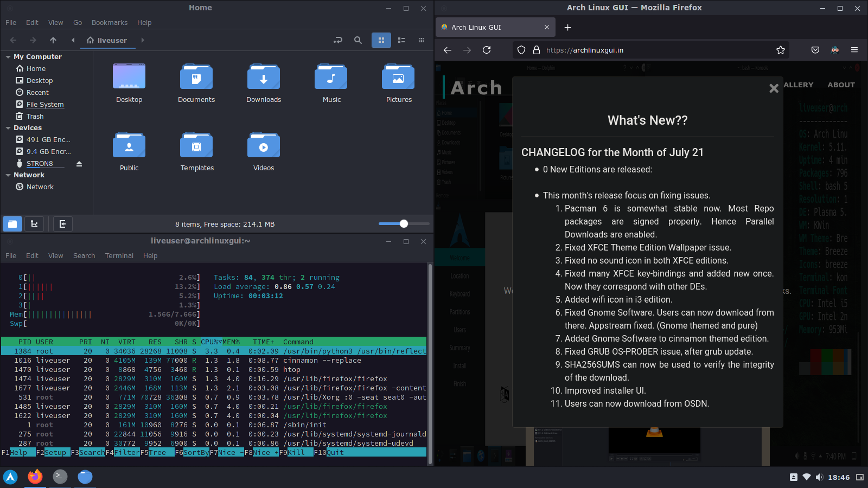Screen dimensions: 868x488
Task: Open Save to Pocket in Firefox
Action: (x=815, y=50)
